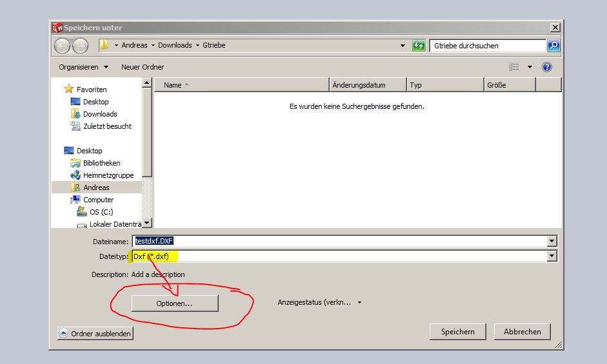Click the search magnifier icon
This screenshot has width=607, height=364.
[x=553, y=46]
